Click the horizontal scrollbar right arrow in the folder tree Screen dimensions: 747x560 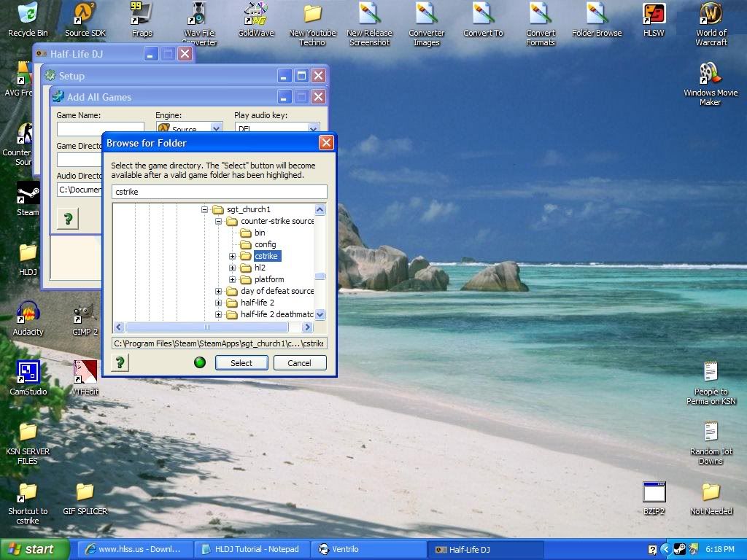pyautogui.click(x=307, y=327)
